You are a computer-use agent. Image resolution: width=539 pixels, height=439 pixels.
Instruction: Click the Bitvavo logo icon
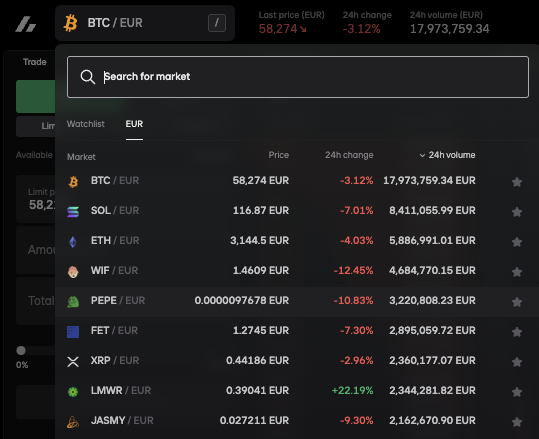[25, 24]
